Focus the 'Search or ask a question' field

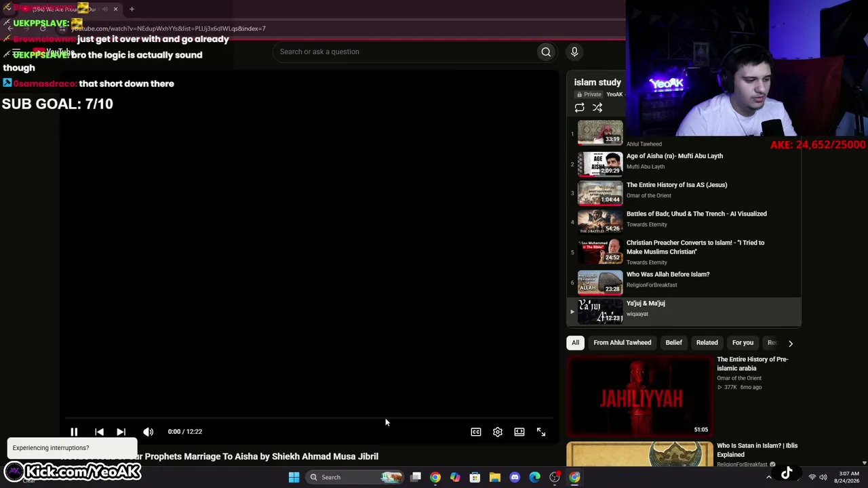click(405, 52)
